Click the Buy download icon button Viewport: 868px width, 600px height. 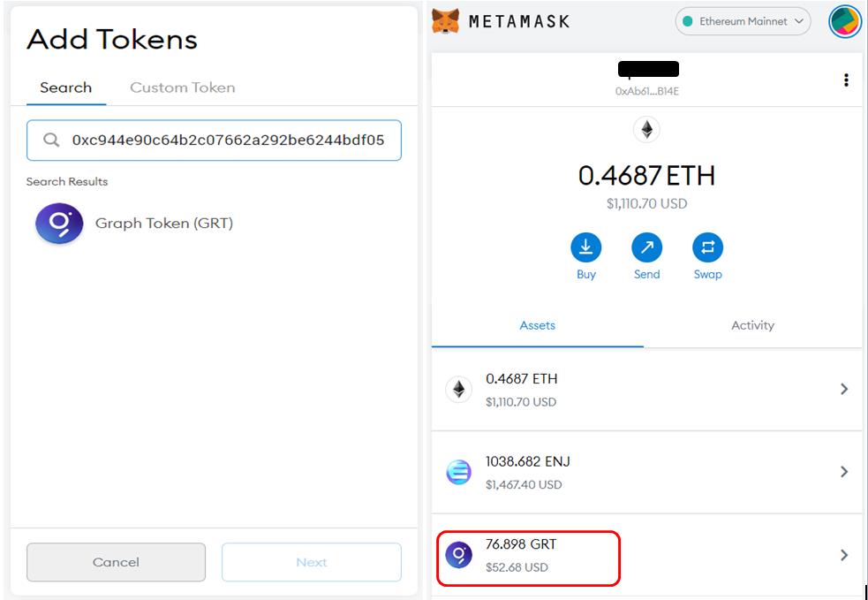coord(585,247)
